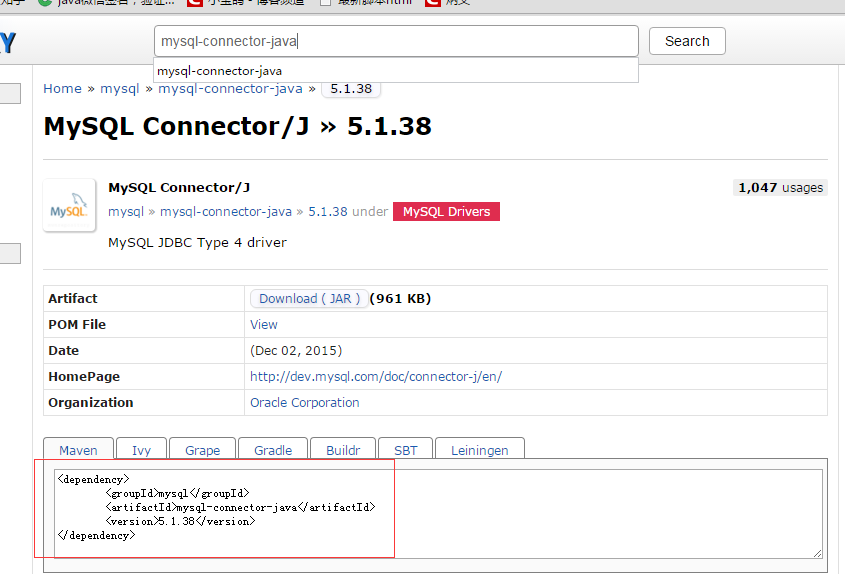Click the MySQL JDBC Type 4 driver description
The height and width of the screenshot is (574, 845).
(197, 243)
